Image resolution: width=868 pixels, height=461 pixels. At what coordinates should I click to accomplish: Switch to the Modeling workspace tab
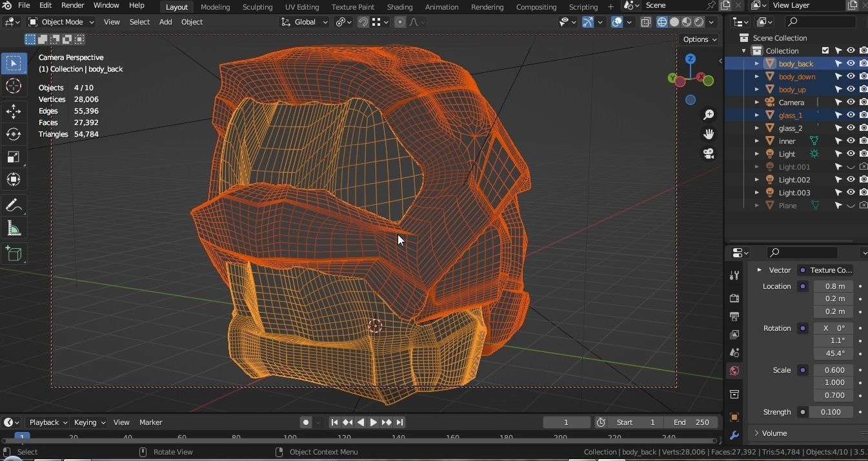click(x=215, y=6)
